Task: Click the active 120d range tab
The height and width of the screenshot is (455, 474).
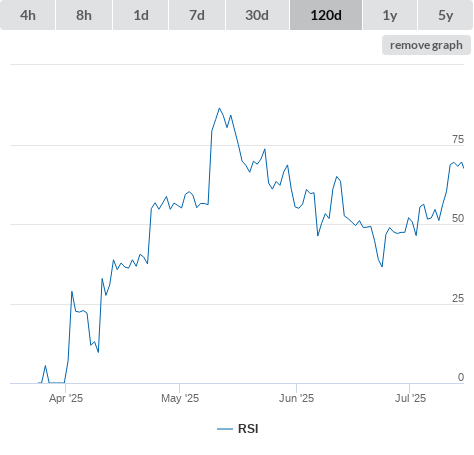Action: [x=326, y=15]
